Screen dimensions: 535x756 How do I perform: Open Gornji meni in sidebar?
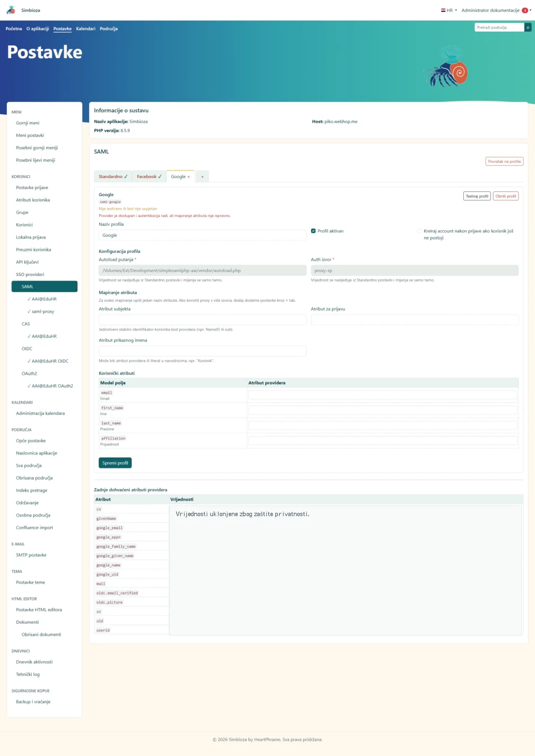pos(27,123)
